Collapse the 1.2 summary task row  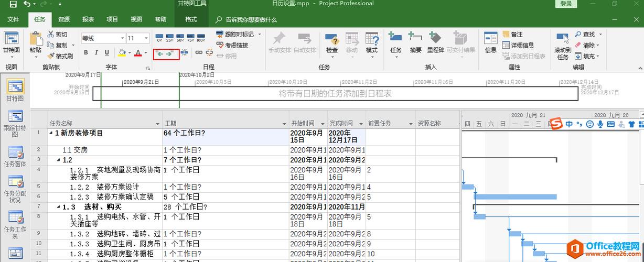coord(59,160)
